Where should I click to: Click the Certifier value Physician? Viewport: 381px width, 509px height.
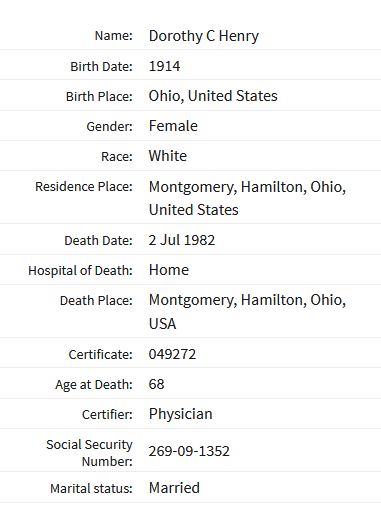(180, 414)
